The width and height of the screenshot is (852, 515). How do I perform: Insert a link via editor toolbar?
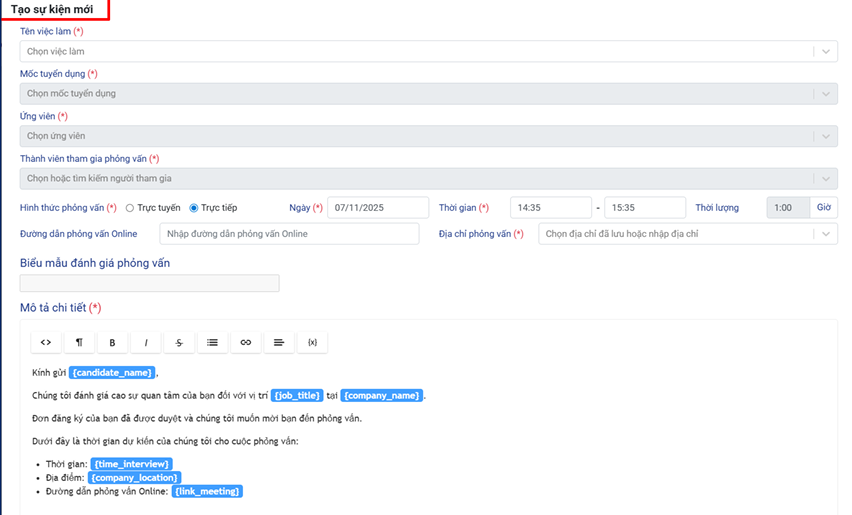tap(245, 343)
